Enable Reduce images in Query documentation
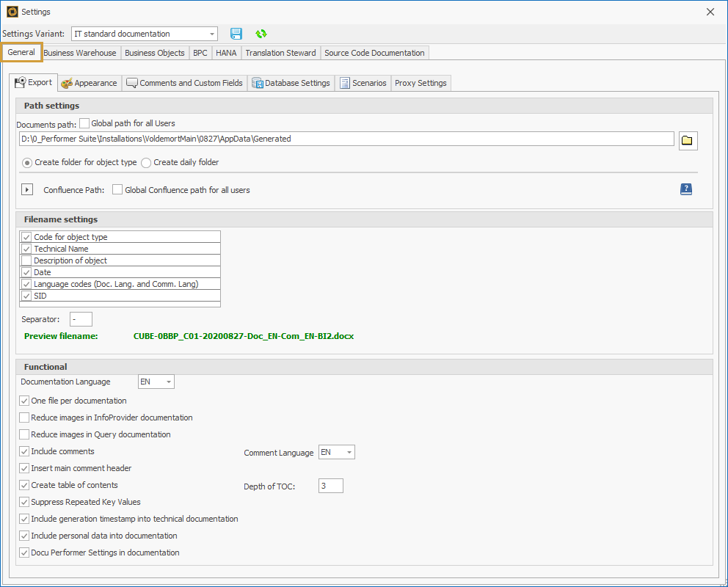 pos(23,434)
